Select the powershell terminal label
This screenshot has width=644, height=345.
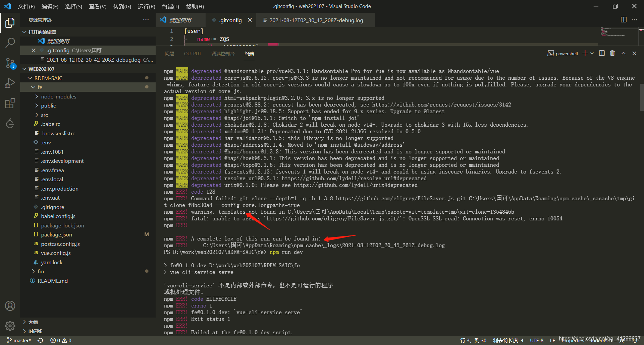point(563,54)
